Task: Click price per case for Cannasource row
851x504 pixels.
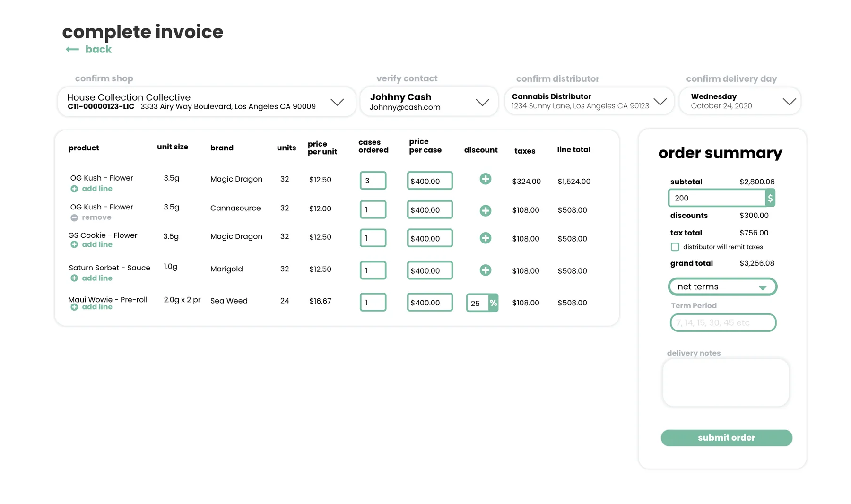Action: tap(430, 209)
